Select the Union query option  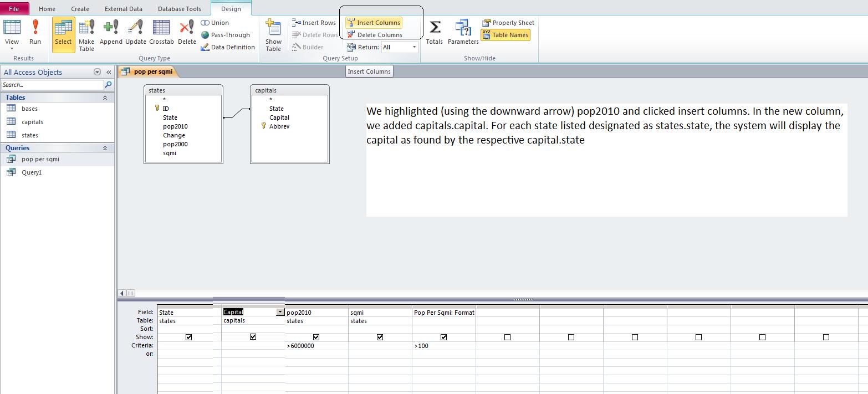(215, 23)
